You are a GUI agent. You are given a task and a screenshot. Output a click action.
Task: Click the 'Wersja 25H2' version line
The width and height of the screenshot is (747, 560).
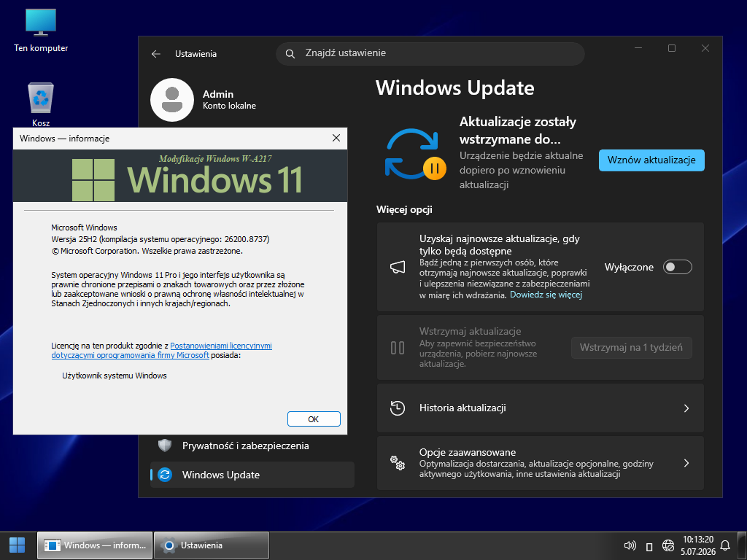click(x=160, y=239)
